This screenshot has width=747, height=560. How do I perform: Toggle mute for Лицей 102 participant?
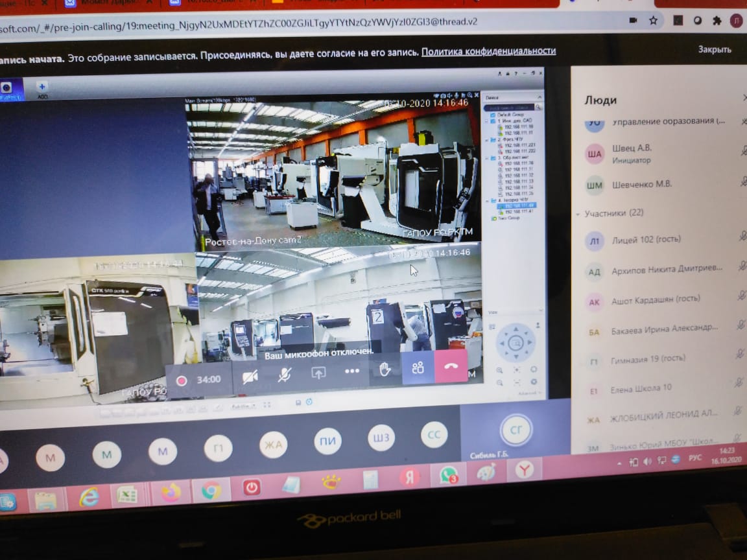pos(742,235)
